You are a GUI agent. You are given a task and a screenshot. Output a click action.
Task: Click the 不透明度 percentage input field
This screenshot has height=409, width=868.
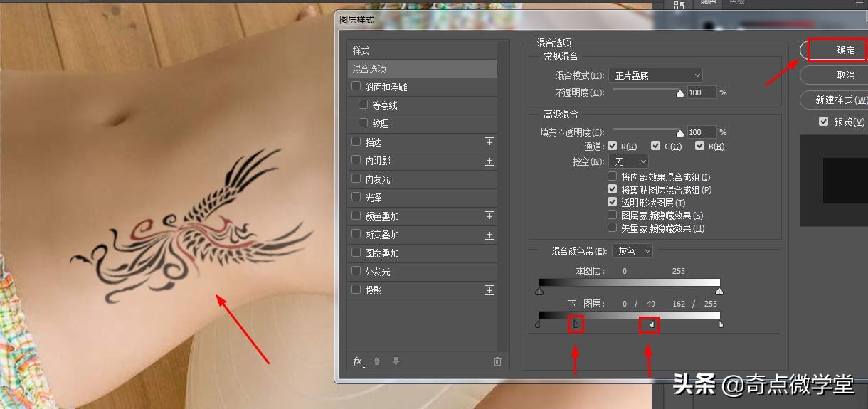702,92
